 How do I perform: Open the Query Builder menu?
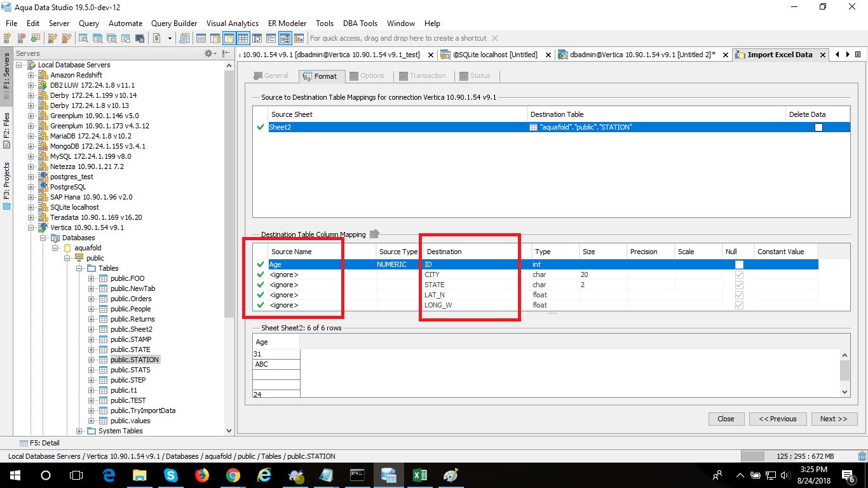[x=174, y=24]
